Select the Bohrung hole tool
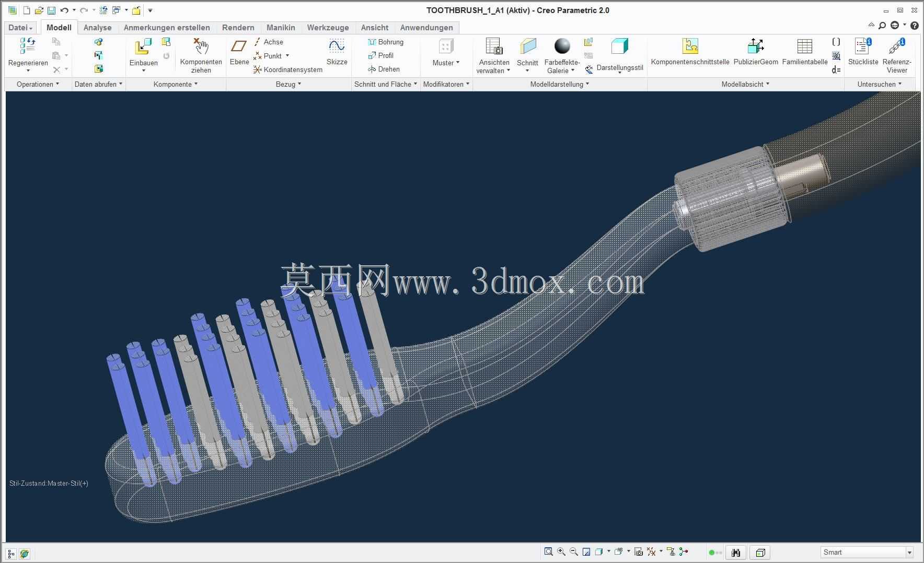The width and height of the screenshot is (924, 563). (x=386, y=42)
